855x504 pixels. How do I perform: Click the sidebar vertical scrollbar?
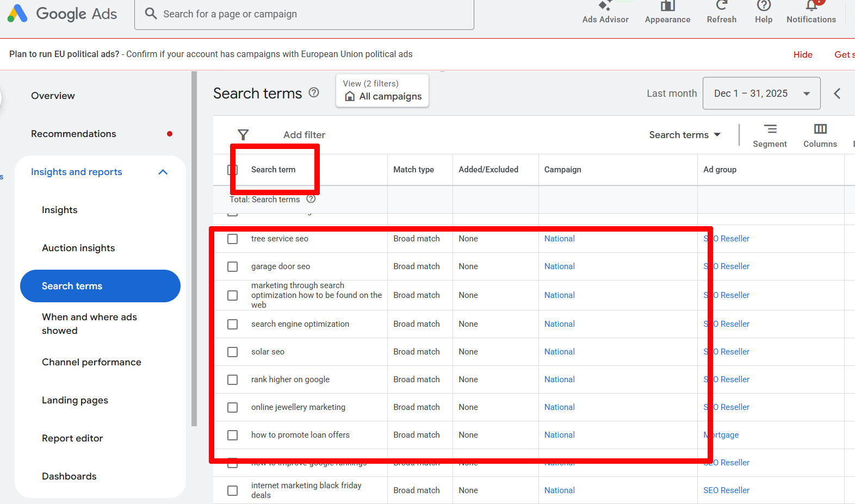(x=194, y=249)
